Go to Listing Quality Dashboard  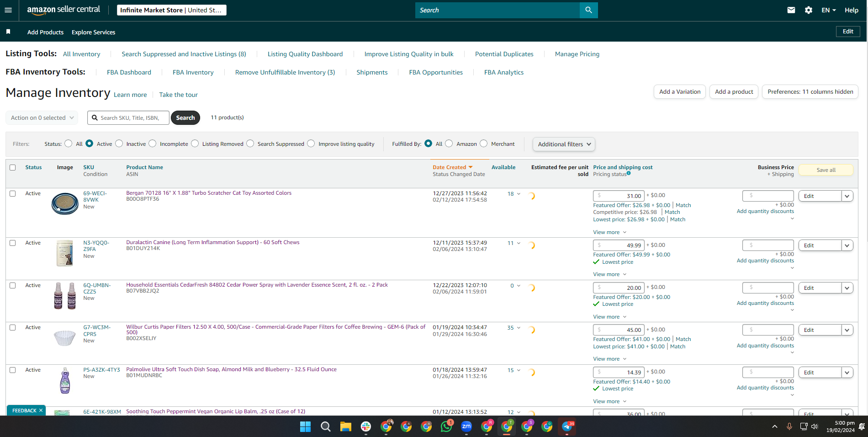(305, 54)
